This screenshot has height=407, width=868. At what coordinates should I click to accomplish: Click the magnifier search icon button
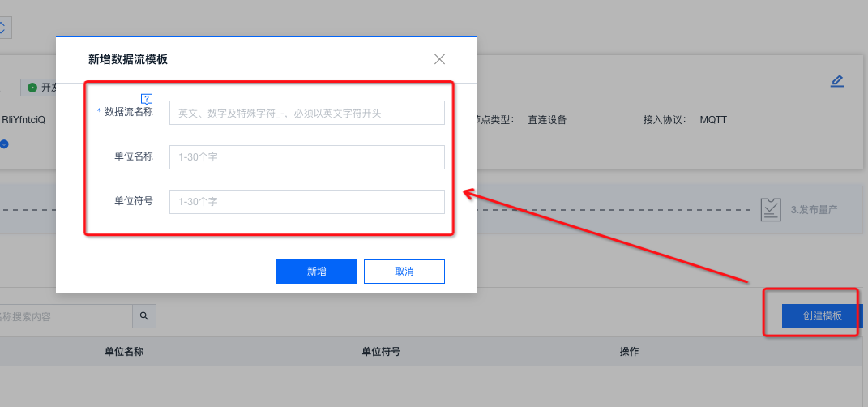click(x=144, y=316)
